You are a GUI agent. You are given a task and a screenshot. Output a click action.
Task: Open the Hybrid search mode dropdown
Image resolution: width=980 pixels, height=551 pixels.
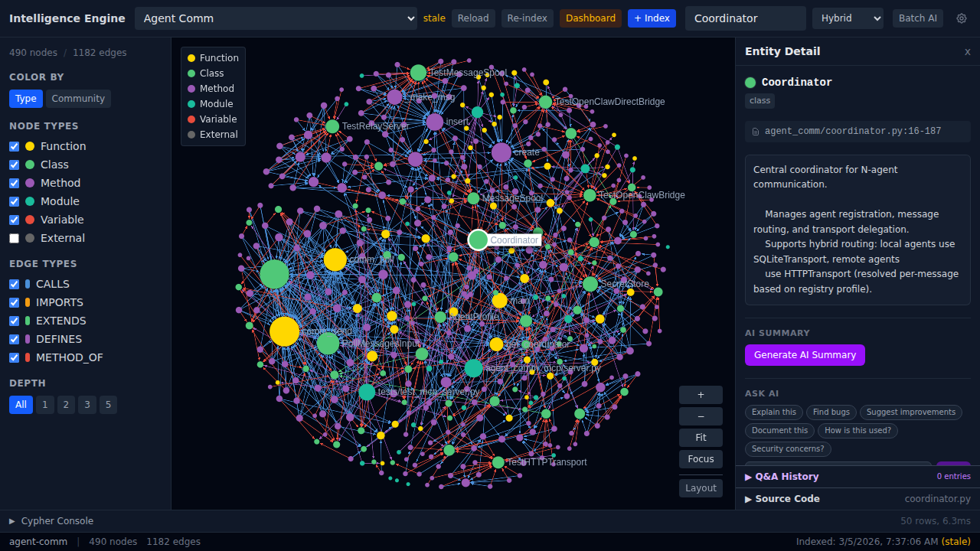tap(847, 18)
